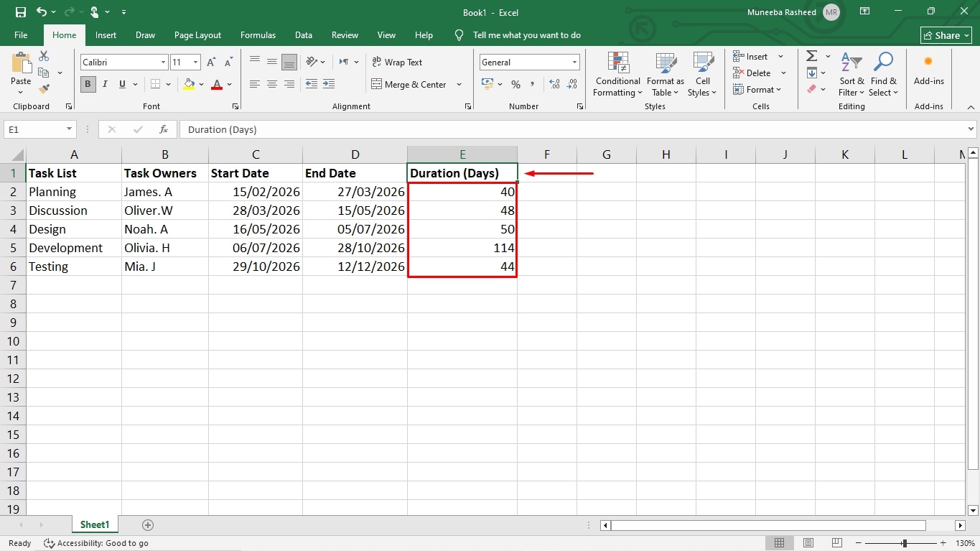Open the File tab
This screenshot has height=551, width=980.
click(21, 35)
